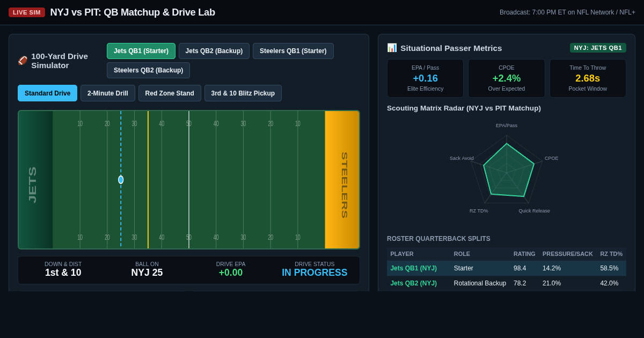Screen dimensions: 644x338
Task: Click the NYJ 25 ball-on value
Action: tap(147, 273)
